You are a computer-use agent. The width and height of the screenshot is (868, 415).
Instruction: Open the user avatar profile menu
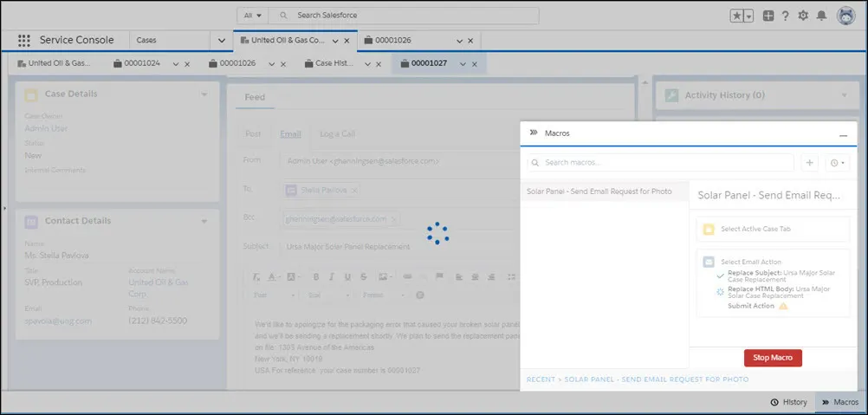click(x=845, y=16)
